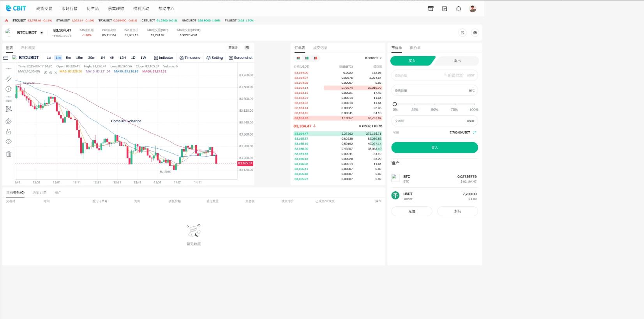This screenshot has height=319, width=644.
Task: Open the chart Indicator menu
Action: pos(163,58)
